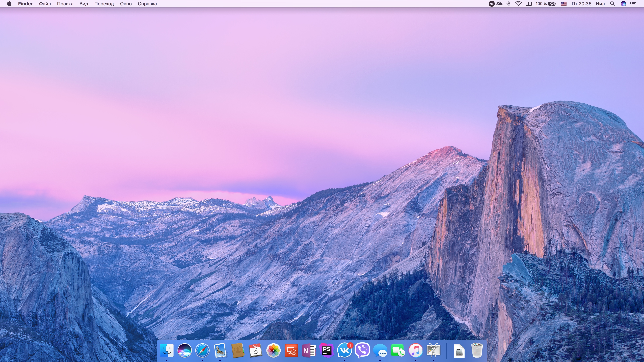Open VK Messenger with notification badge

(x=344, y=350)
